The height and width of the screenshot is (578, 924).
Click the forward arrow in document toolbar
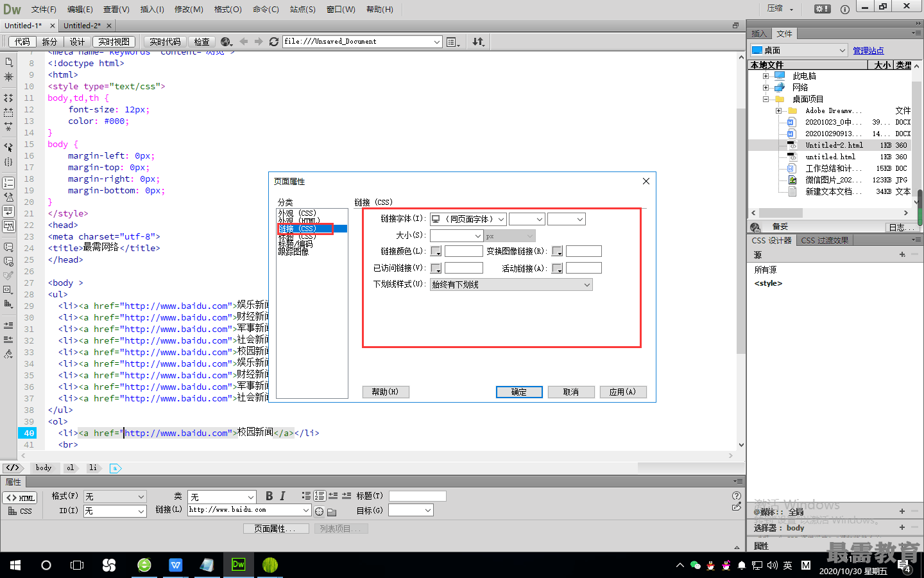259,42
